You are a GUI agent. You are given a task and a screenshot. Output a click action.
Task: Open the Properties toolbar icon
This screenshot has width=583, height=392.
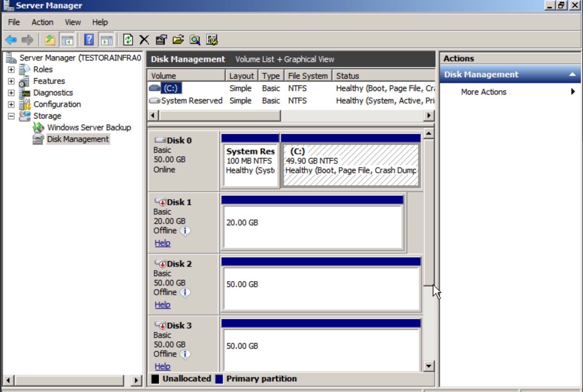pos(161,40)
